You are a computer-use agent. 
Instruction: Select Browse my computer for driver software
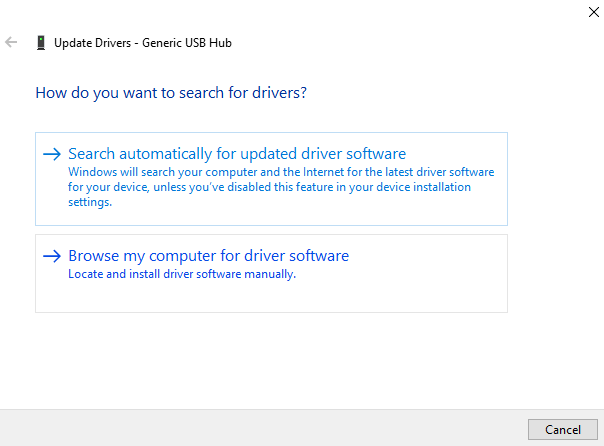point(208,256)
